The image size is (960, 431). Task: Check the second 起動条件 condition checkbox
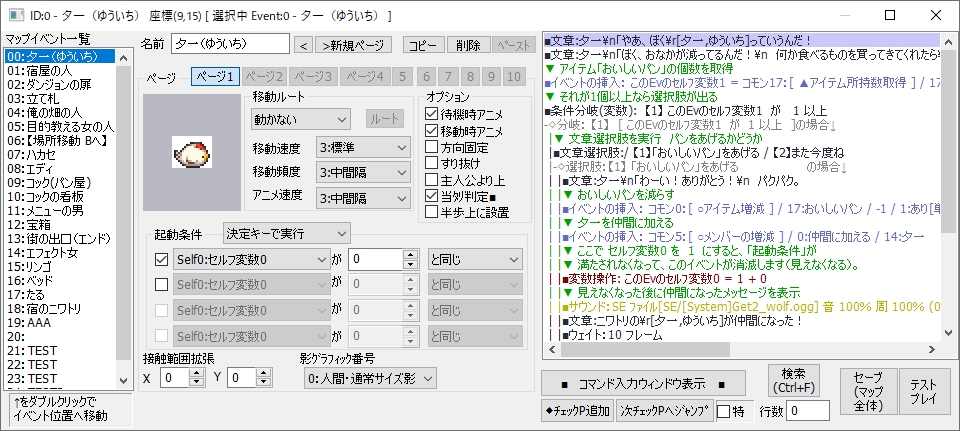pos(162,285)
